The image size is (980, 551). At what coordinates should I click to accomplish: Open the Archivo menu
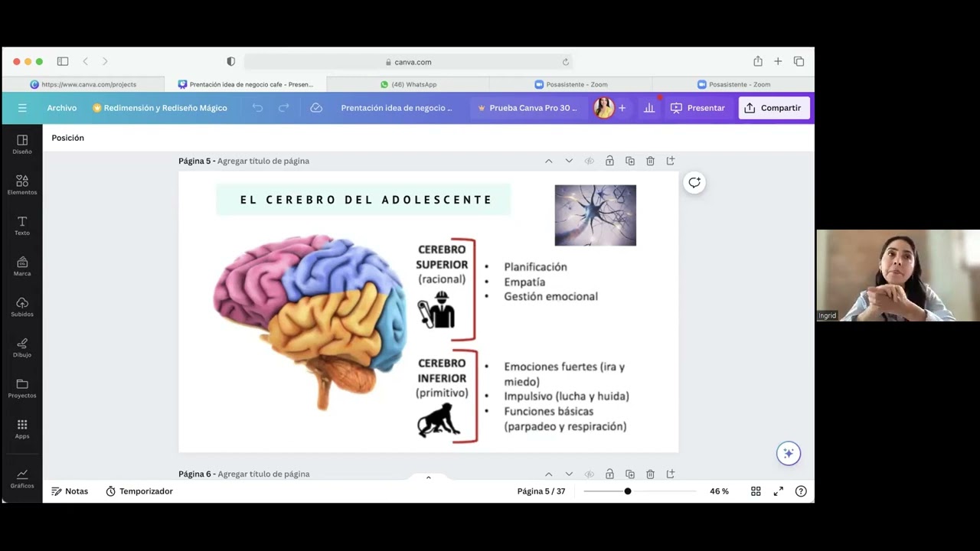(62, 108)
